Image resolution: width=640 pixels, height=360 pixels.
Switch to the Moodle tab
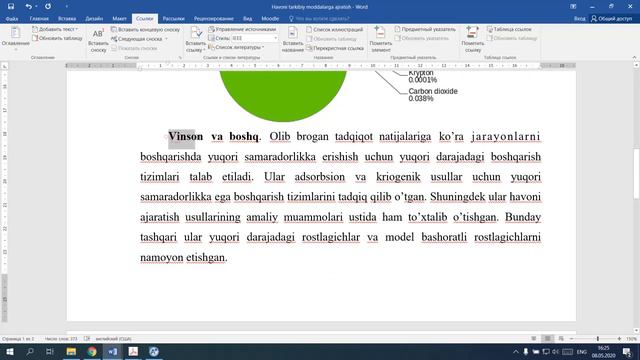[270, 18]
